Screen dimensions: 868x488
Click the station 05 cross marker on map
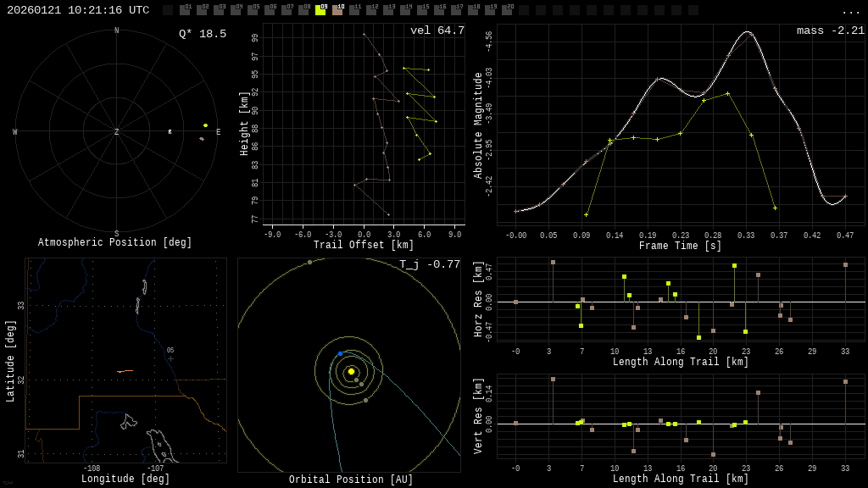coord(170,358)
